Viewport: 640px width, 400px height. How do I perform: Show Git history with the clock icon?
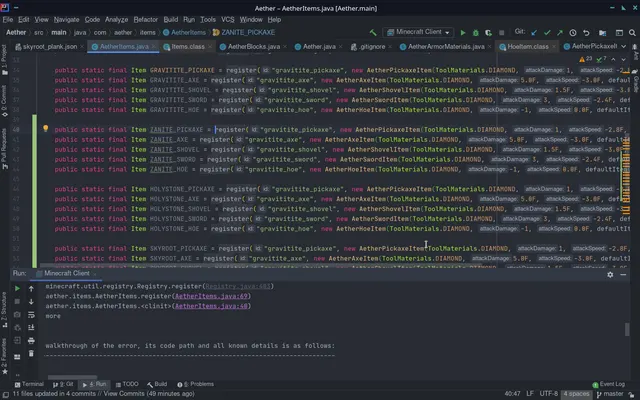(x=573, y=33)
